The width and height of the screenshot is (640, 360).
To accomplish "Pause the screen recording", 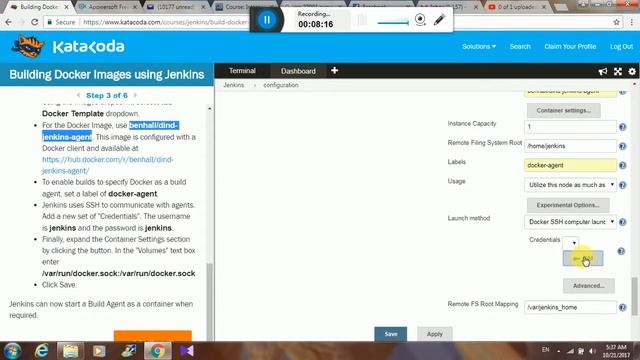I will pyautogui.click(x=267, y=20).
